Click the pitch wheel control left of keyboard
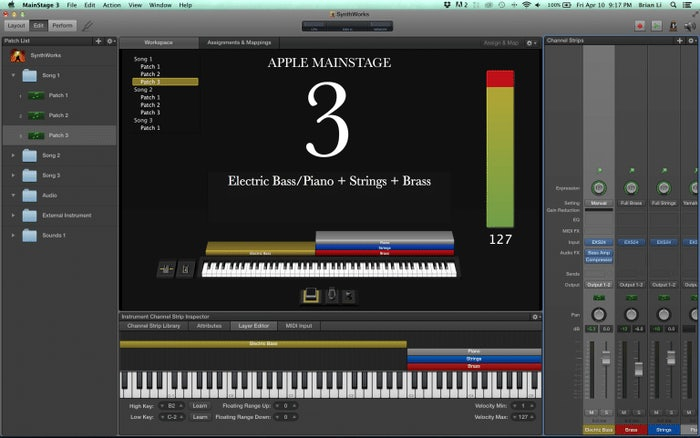 pos(166,269)
